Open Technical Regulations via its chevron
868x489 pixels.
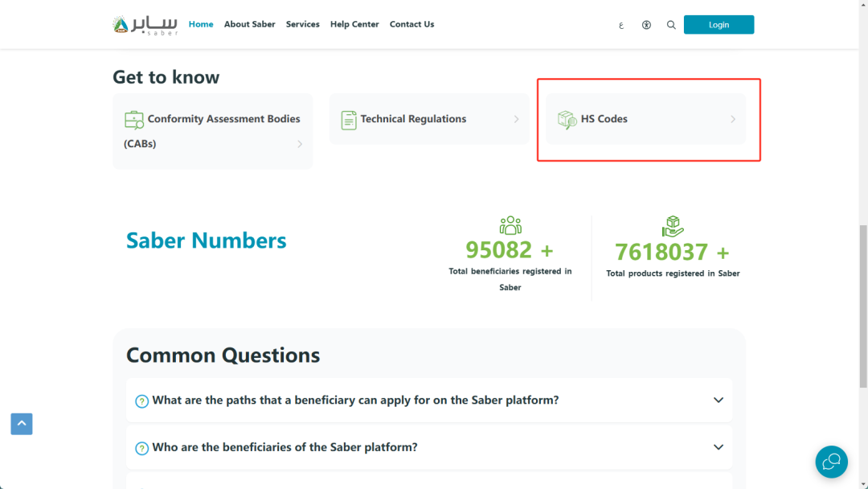tap(516, 119)
